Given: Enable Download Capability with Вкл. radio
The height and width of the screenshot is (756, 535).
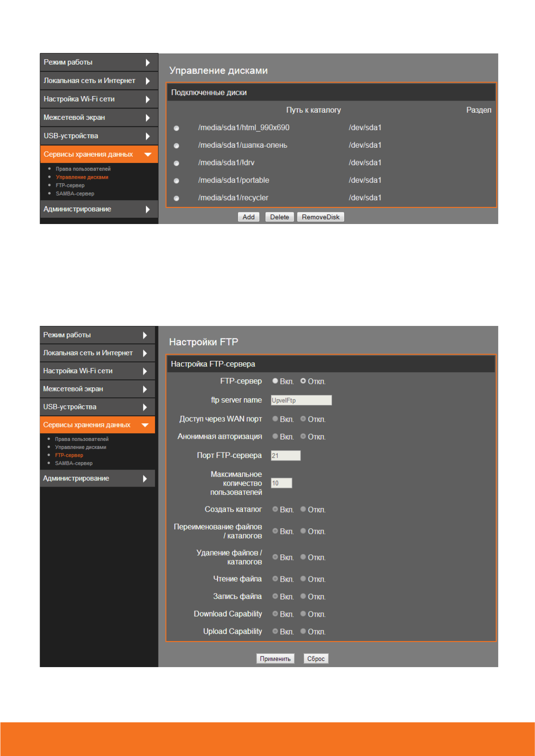Looking at the screenshot, I should [x=275, y=614].
